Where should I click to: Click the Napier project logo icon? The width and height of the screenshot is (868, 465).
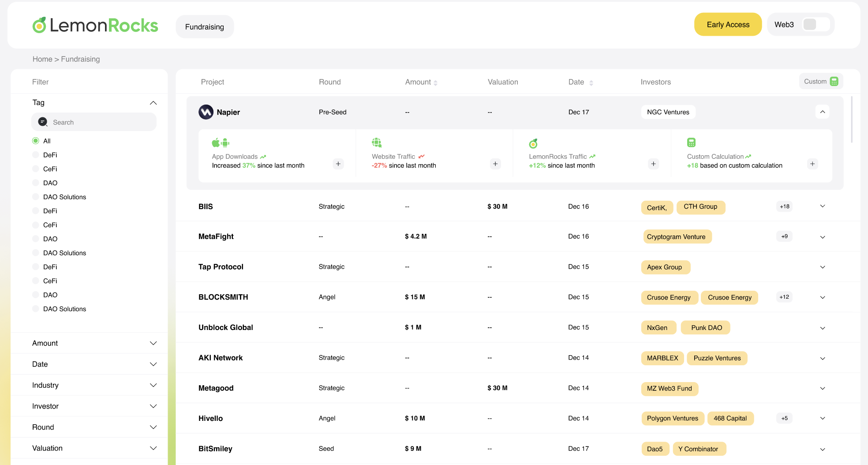pos(206,112)
